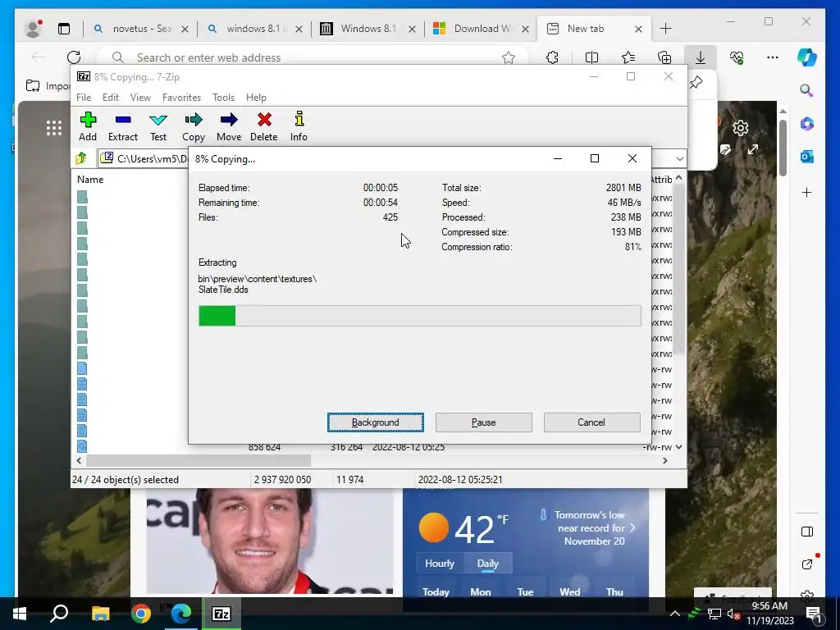Click the Name column header

click(x=90, y=180)
